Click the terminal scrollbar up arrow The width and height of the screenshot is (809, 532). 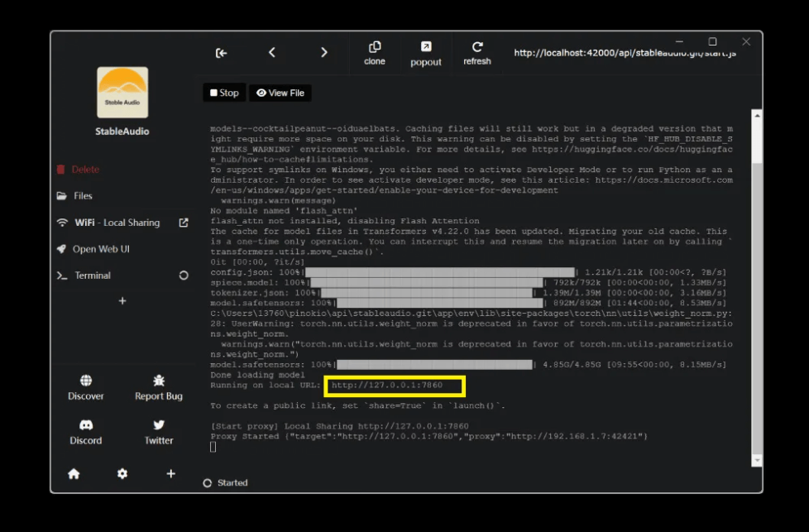tap(757, 116)
